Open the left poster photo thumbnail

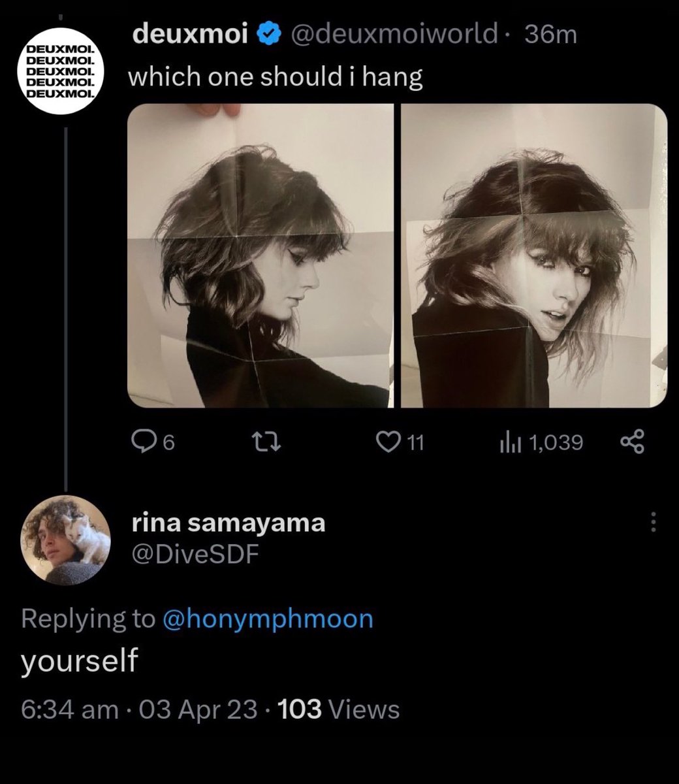[260, 255]
